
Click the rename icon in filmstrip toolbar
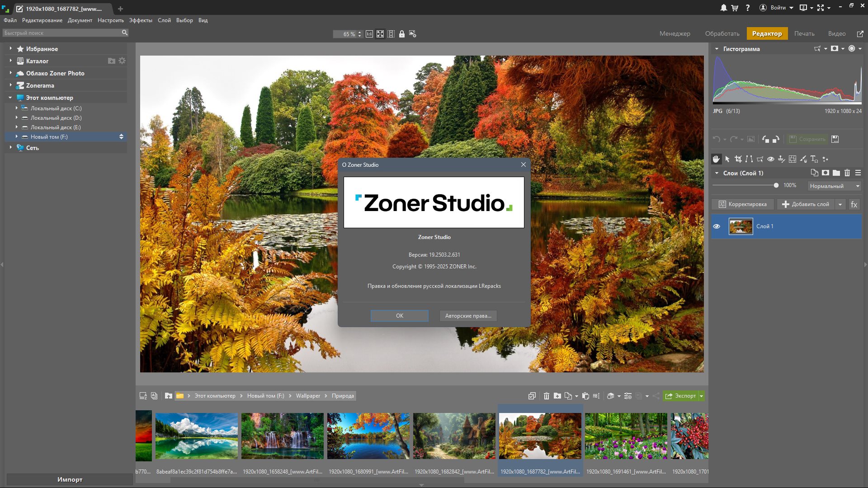click(x=596, y=396)
